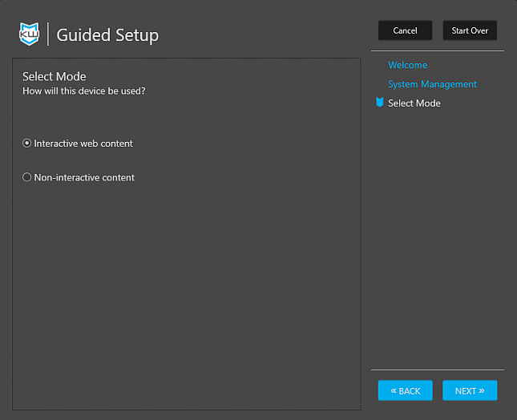This screenshot has width=517, height=420.
Task: Jump to System Management step
Action: 432,84
